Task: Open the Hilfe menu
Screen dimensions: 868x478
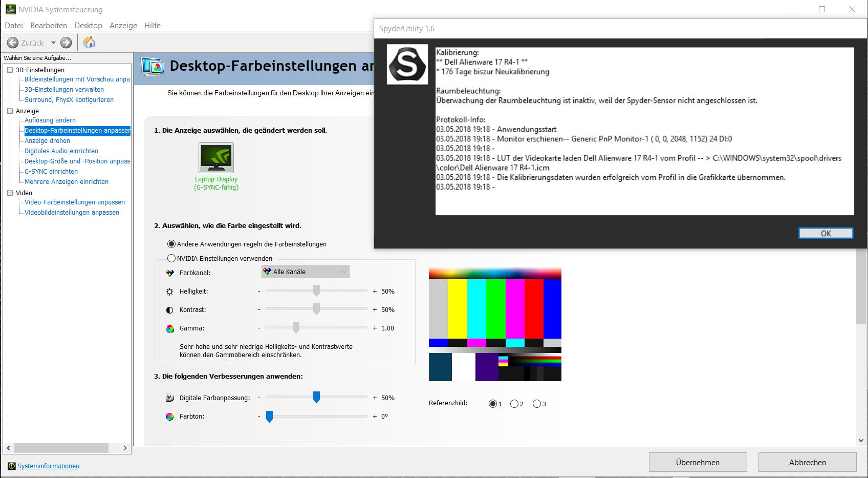Action: pyautogui.click(x=153, y=25)
